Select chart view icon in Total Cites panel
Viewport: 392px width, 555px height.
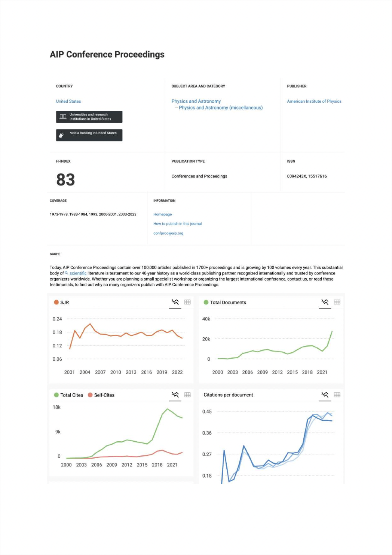[175, 395]
